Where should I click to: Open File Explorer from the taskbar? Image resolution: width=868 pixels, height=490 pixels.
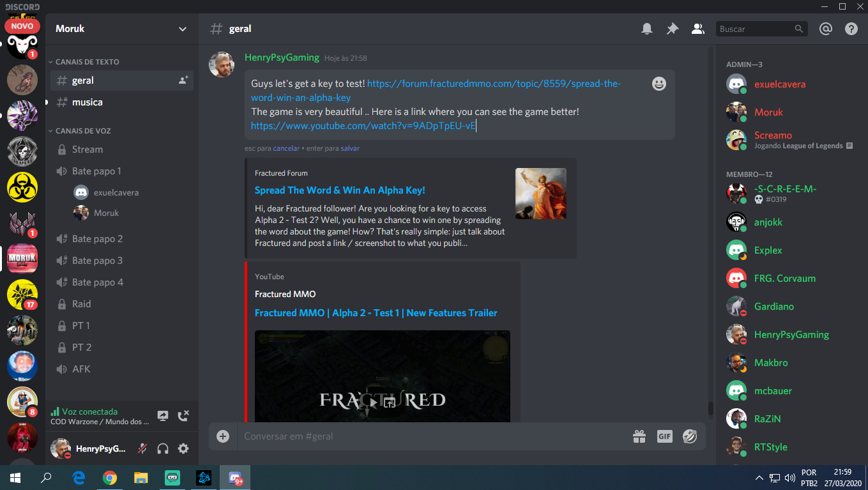coord(141,478)
